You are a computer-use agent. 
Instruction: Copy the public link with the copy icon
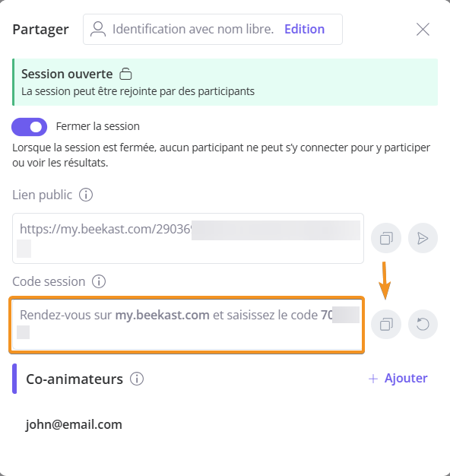point(386,238)
